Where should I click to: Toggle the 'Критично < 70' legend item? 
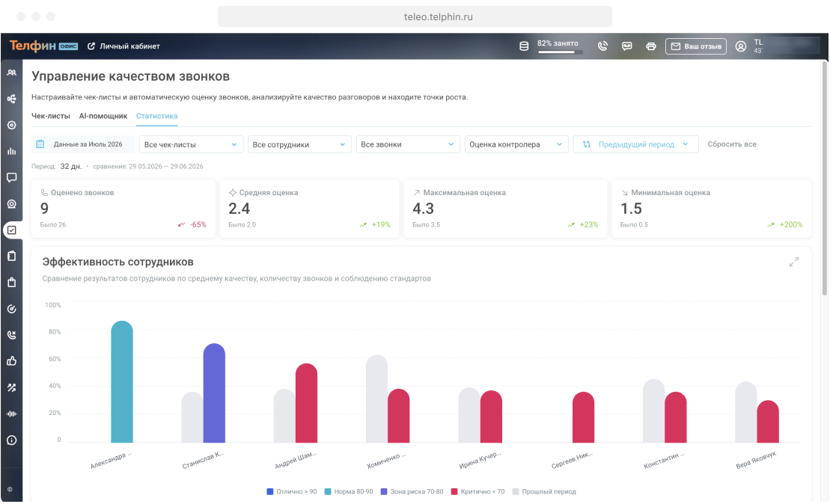click(477, 492)
